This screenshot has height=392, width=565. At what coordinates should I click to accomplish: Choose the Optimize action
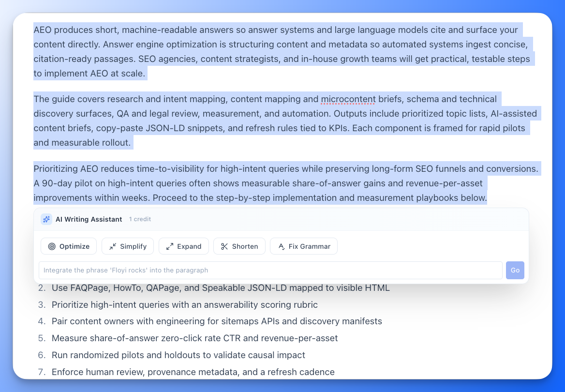pos(69,246)
